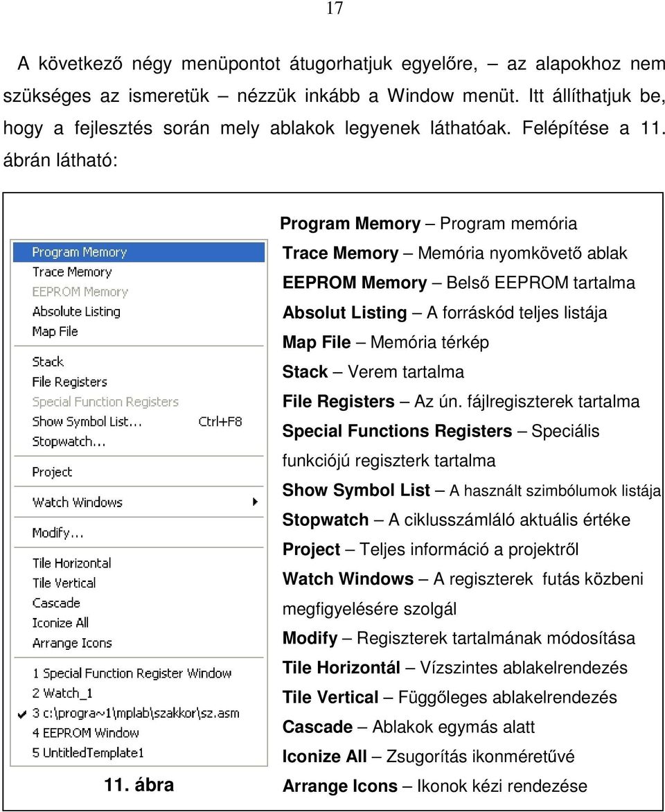The image size is (665, 812).
Task: Click 'Stopwatch – A ciklusszámláló' line
Action: coord(456,520)
